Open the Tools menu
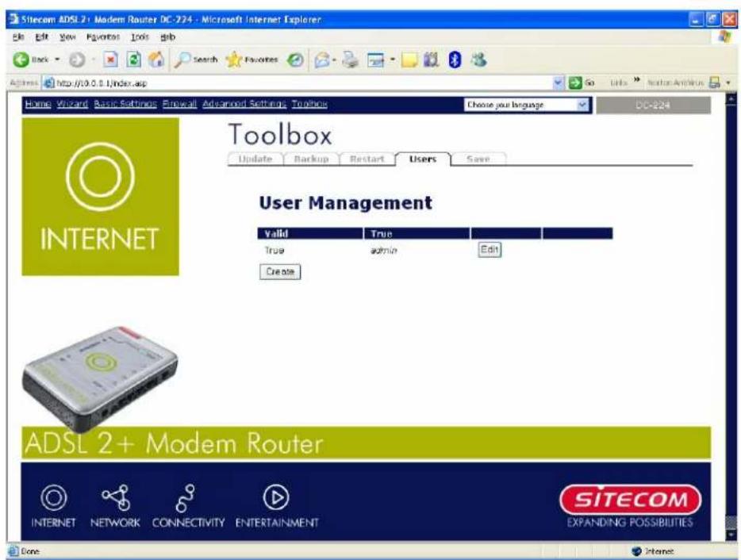Screen dimensions: 741x560 point(140,36)
